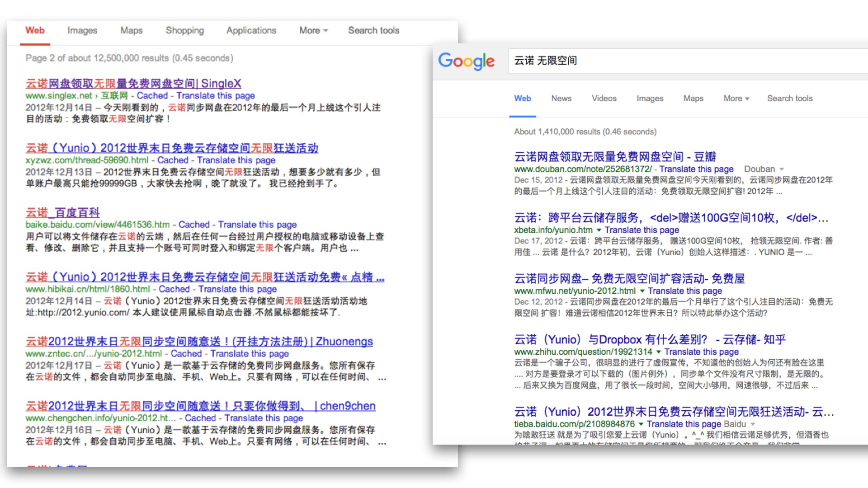Switch to News tab in right window
868x488 pixels.
(561, 98)
